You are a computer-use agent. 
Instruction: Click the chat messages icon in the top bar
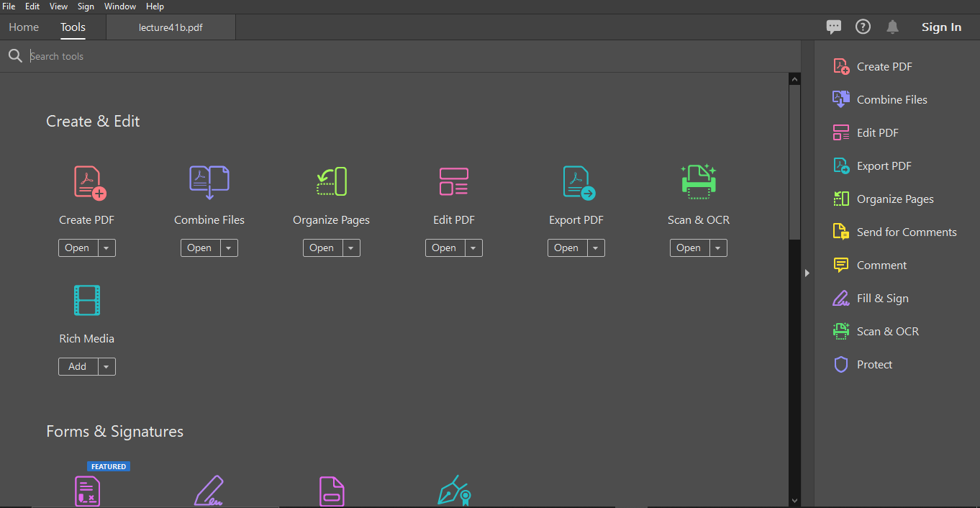pyautogui.click(x=834, y=27)
